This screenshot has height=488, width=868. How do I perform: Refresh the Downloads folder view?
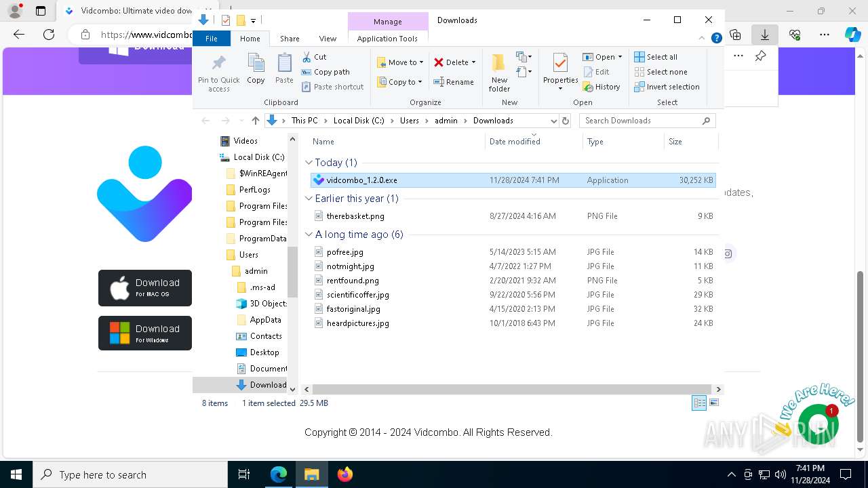click(566, 121)
